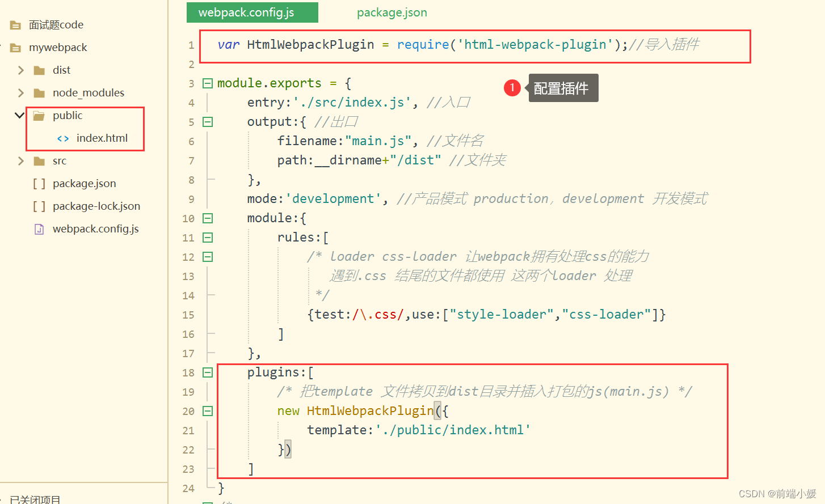The height and width of the screenshot is (504, 825).
Task: Select the mywebpack project in the tree
Action: (58, 48)
